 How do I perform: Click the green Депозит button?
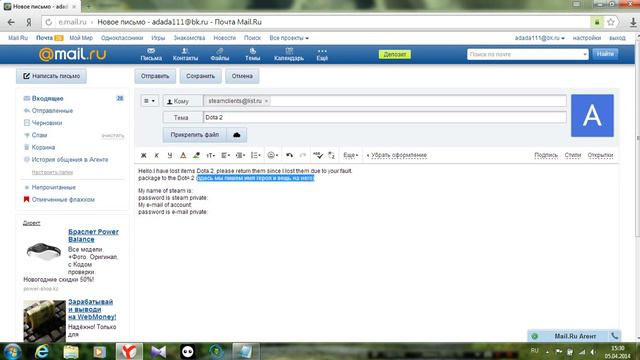(x=395, y=54)
